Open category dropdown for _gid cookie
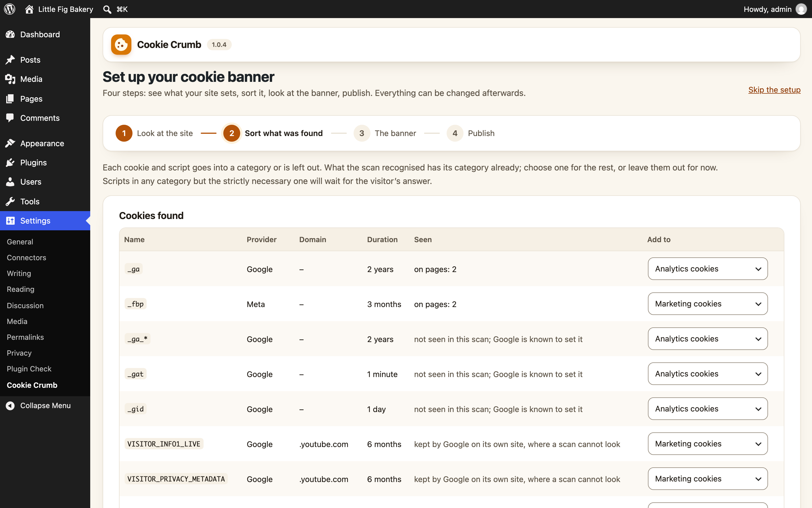812x508 pixels. (x=708, y=409)
